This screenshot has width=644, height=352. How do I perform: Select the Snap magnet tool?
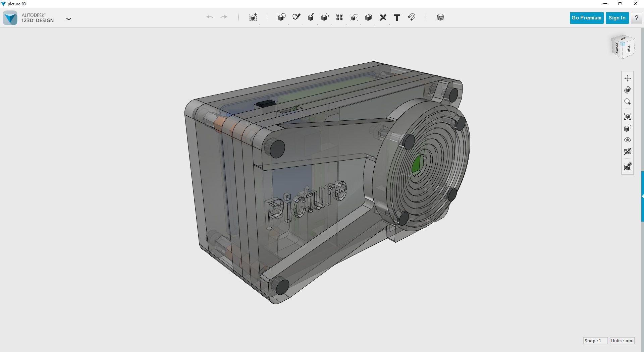[x=412, y=17]
